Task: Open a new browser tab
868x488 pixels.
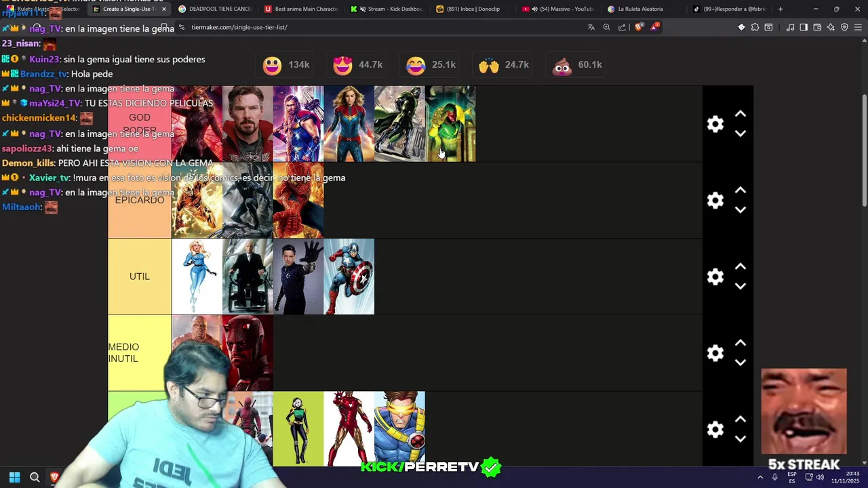Action: pyautogui.click(x=781, y=9)
